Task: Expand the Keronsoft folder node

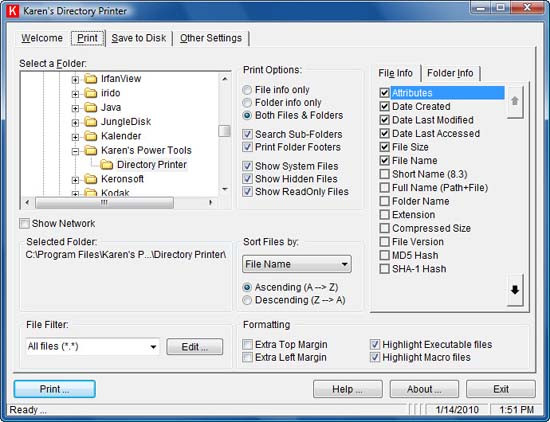Action: (x=75, y=180)
